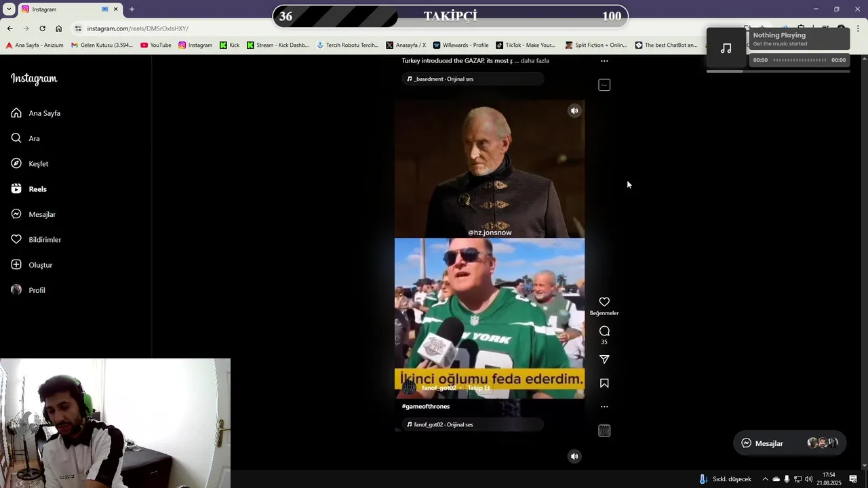Toggle sound on the current reel

[574, 110]
